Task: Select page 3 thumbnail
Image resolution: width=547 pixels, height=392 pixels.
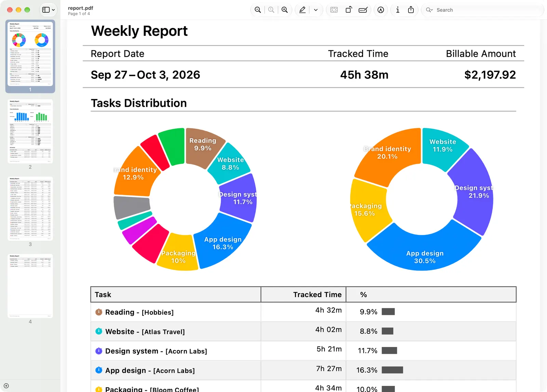Action: coord(30,209)
